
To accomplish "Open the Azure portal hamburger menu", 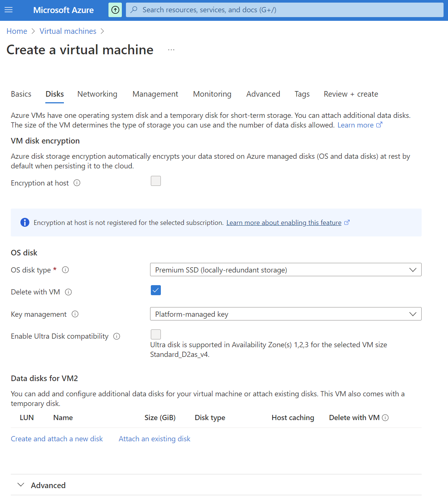I will click(x=8, y=10).
